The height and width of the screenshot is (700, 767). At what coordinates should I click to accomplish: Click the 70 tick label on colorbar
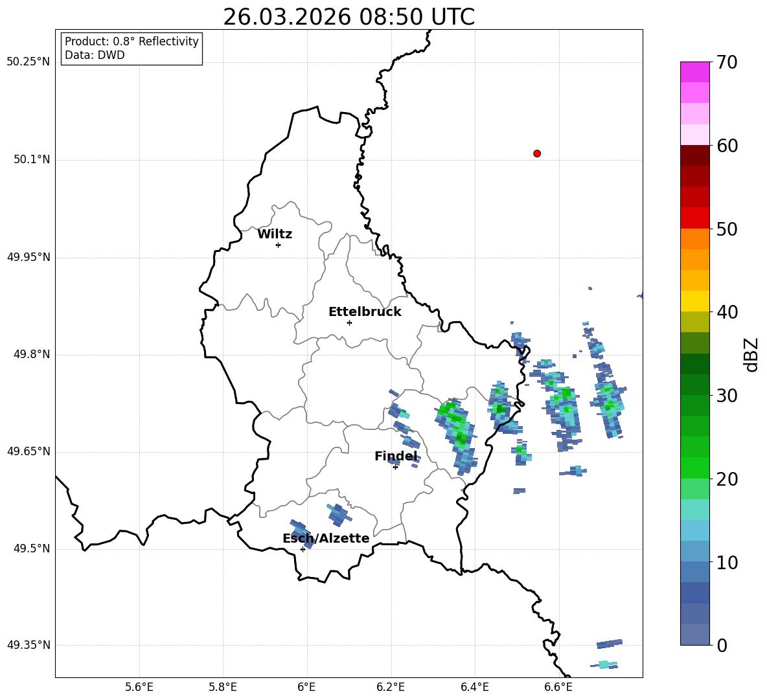click(x=727, y=63)
